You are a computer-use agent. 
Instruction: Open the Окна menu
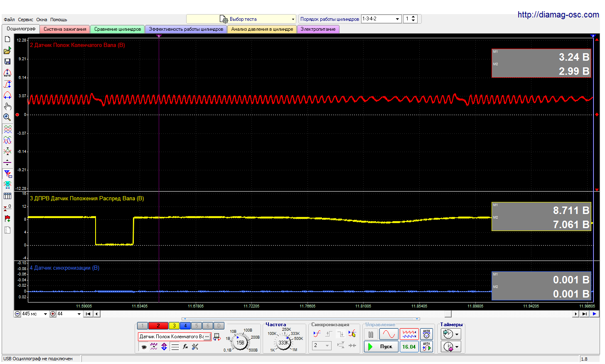click(42, 20)
